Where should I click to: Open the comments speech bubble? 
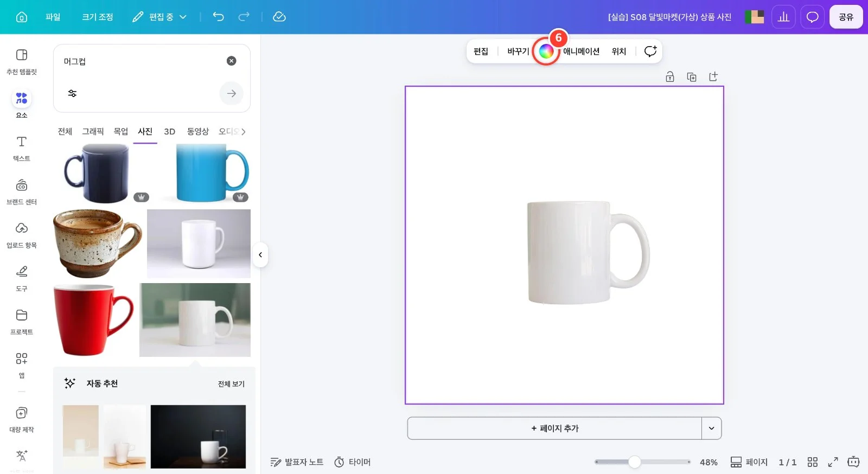click(812, 17)
